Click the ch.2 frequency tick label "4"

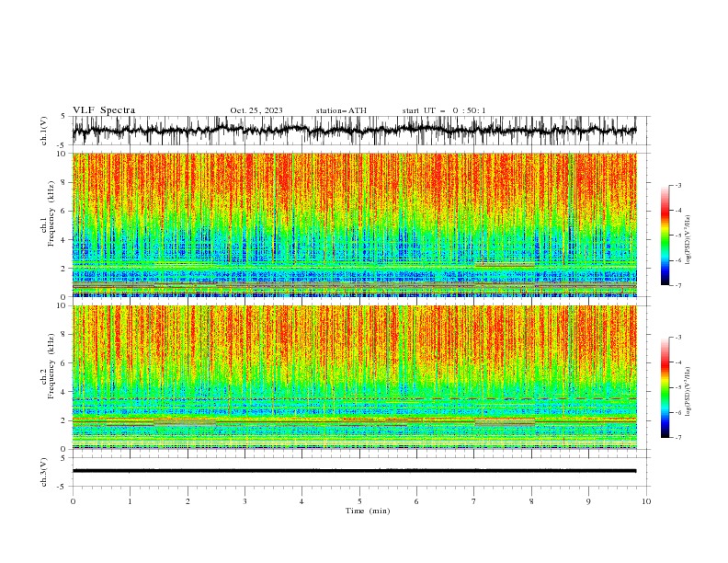pyautogui.click(x=64, y=392)
